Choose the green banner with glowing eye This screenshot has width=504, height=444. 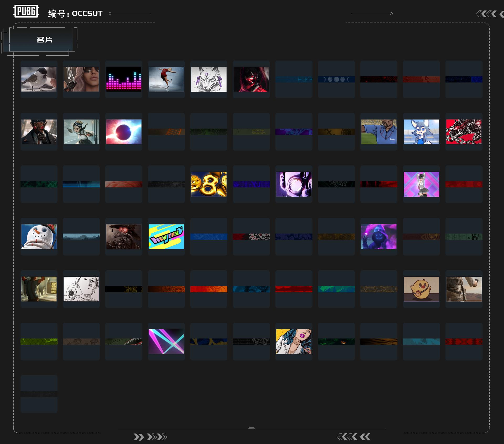point(337,341)
